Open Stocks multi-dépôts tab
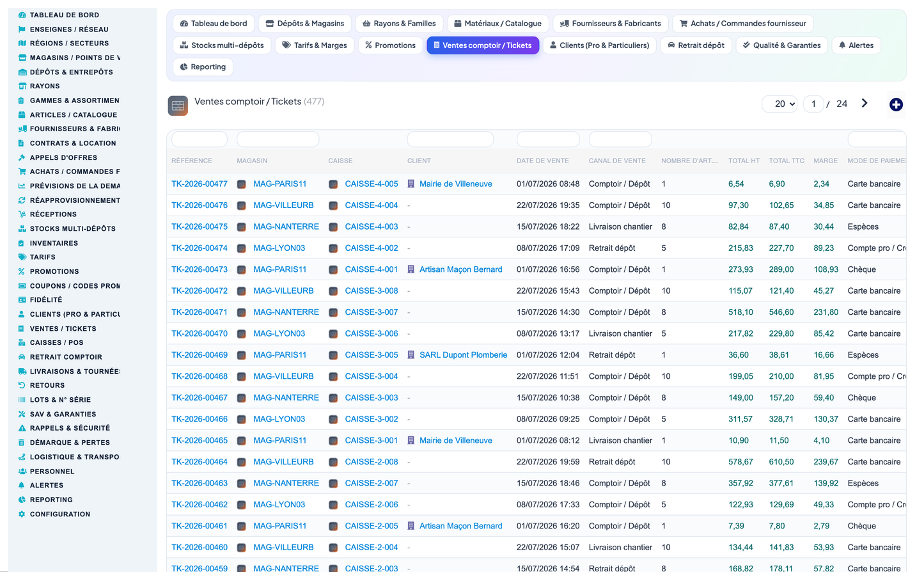This screenshot has width=924, height=572. 222,45
